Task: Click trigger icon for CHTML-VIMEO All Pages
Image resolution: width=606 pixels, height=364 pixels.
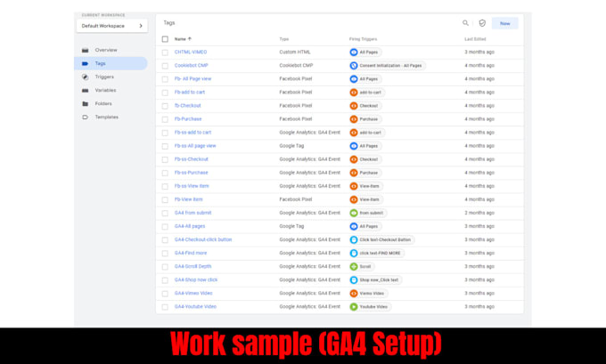Action: [x=353, y=53]
